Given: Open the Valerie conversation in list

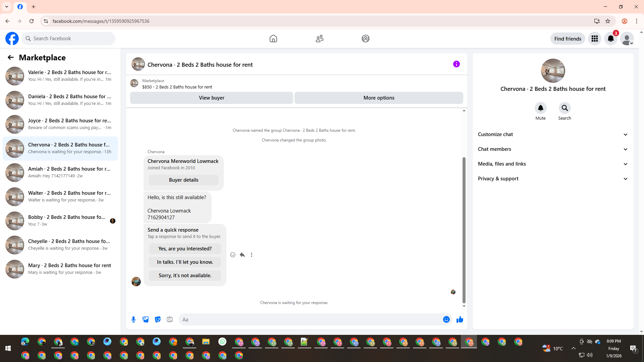Looking at the screenshot, I should (60, 76).
